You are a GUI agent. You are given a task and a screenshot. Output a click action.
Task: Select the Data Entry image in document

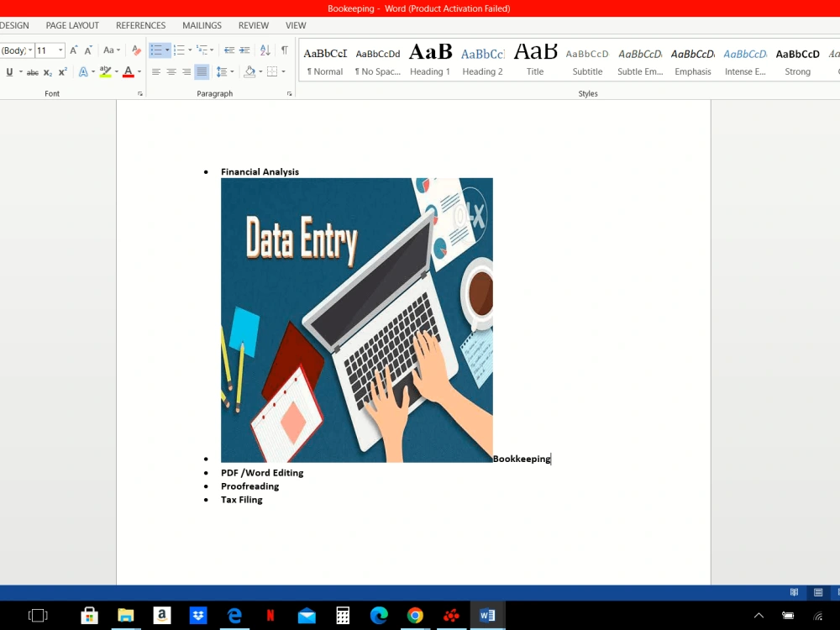357,320
